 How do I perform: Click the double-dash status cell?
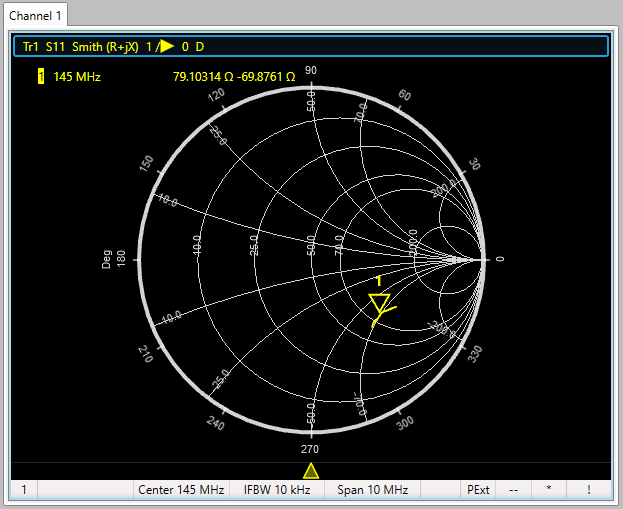click(513, 490)
